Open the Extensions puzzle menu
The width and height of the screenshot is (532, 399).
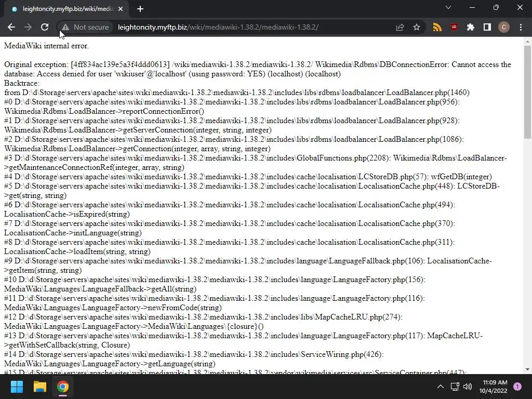pyautogui.click(x=471, y=27)
